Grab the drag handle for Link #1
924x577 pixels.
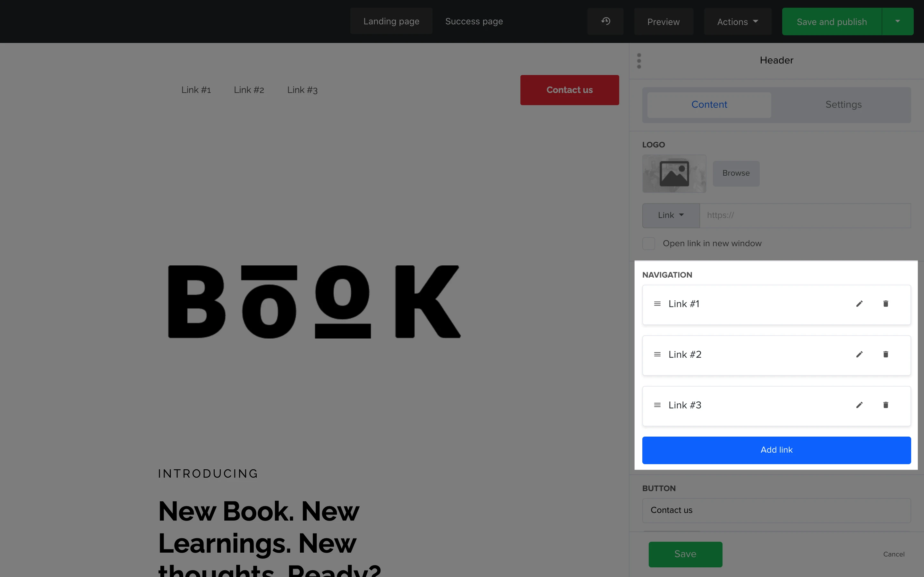[657, 304]
